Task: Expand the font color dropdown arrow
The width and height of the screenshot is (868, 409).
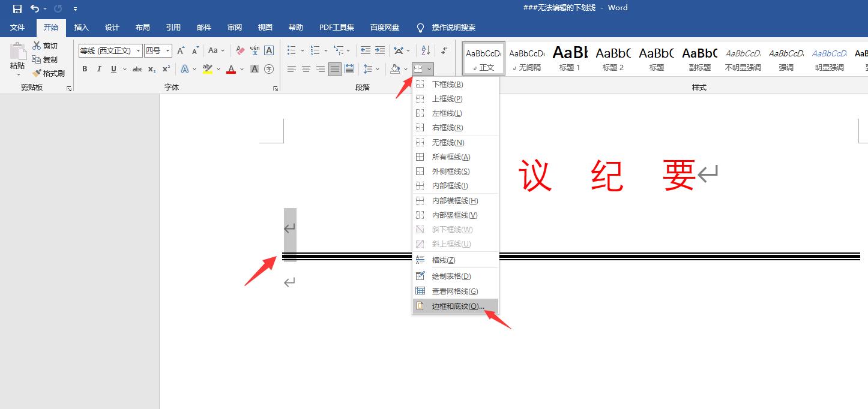Action: [x=241, y=69]
